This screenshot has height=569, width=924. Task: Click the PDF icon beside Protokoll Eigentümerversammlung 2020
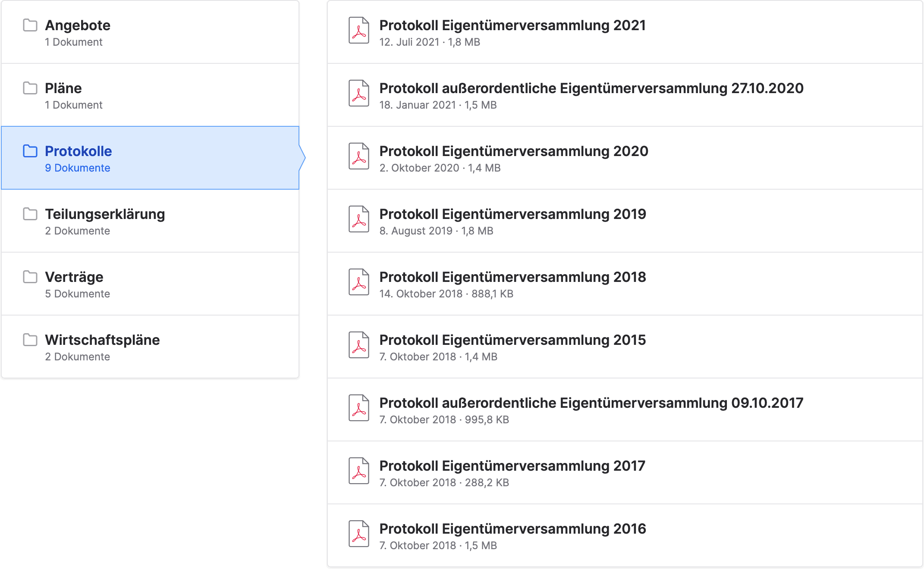pos(358,157)
